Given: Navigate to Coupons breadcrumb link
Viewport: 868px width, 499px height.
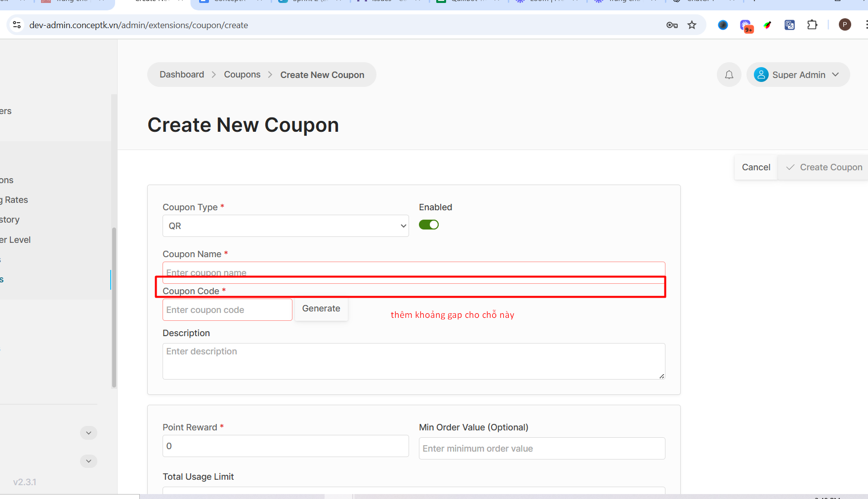Looking at the screenshot, I should [x=242, y=75].
